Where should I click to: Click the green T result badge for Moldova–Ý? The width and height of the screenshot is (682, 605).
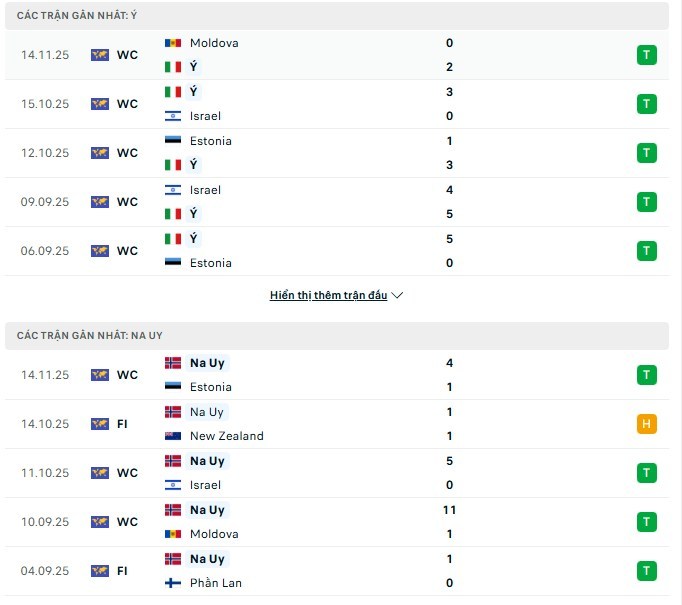tap(647, 55)
